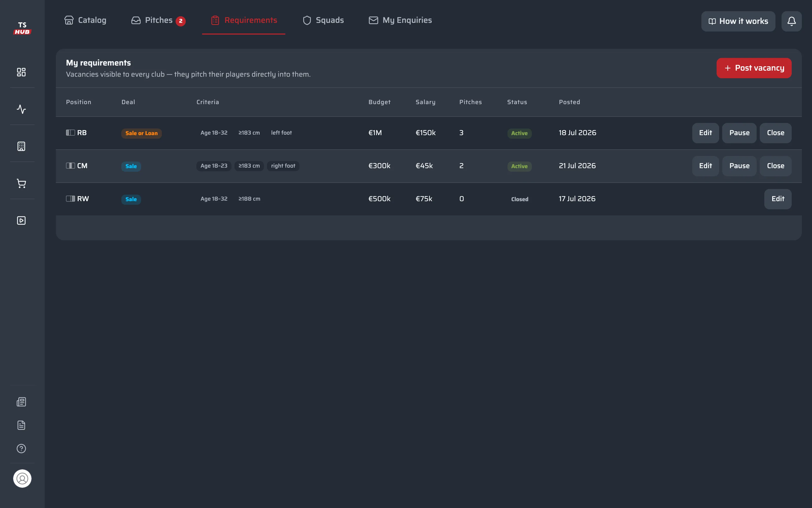
Task: Click the €300k budget value
Action: [379, 166]
